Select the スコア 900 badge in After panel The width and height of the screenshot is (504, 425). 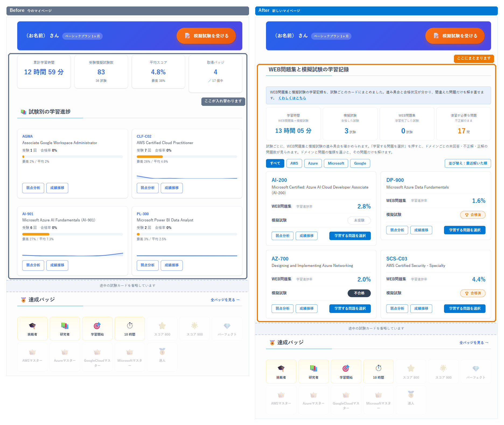coord(443,371)
